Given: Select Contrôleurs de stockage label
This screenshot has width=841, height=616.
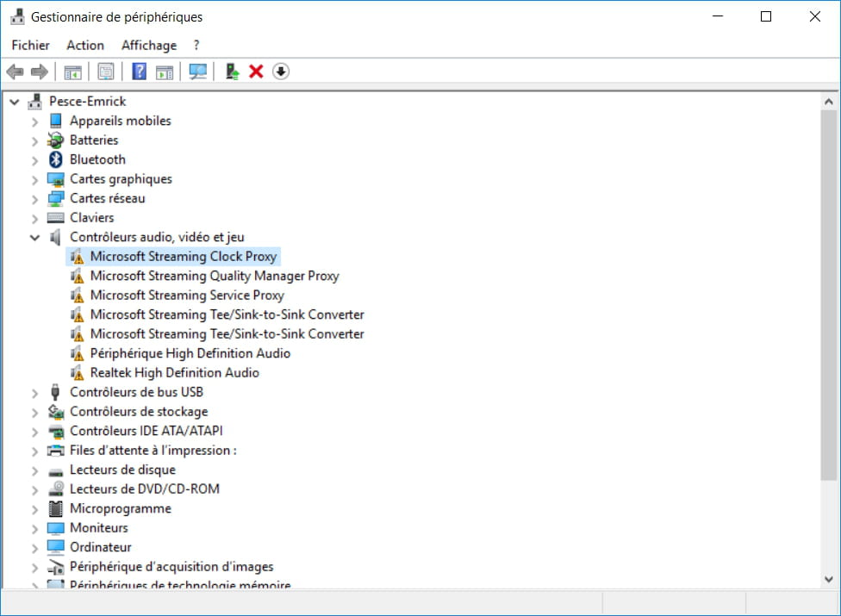Looking at the screenshot, I should click(139, 412).
